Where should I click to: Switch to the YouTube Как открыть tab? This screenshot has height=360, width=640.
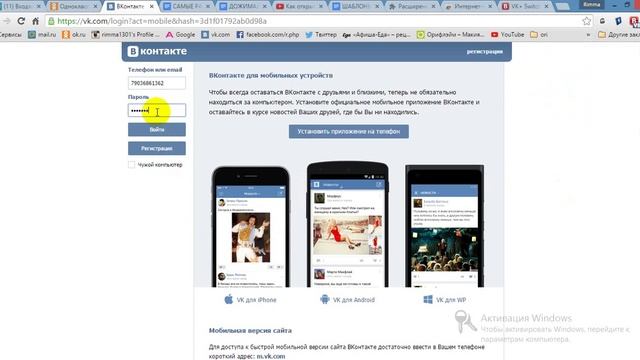coord(299,7)
